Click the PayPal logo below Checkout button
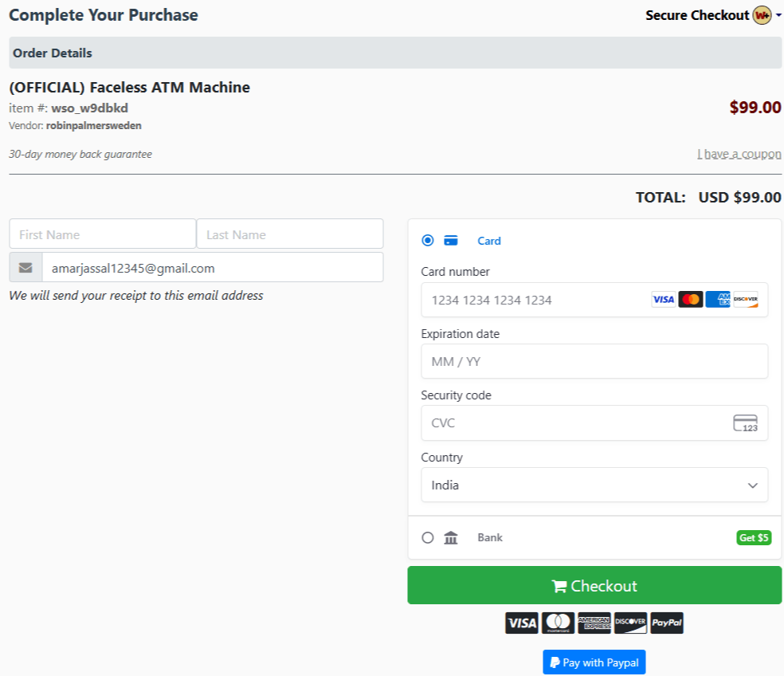 pyautogui.click(x=667, y=623)
